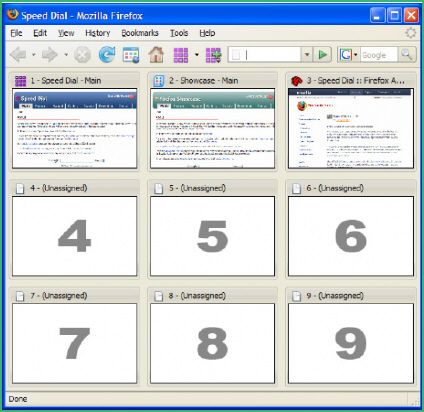Click the blank page icon of dial 7

coord(20,296)
